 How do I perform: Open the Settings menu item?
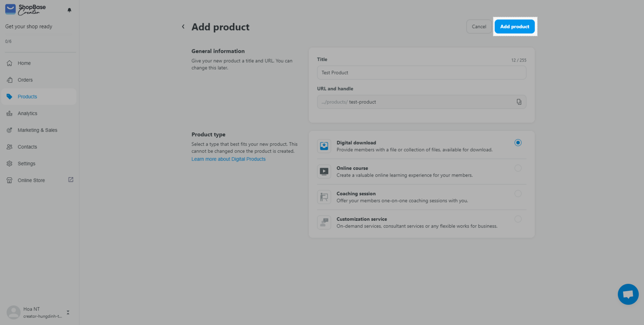pyautogui.click(x=39, y=164)
